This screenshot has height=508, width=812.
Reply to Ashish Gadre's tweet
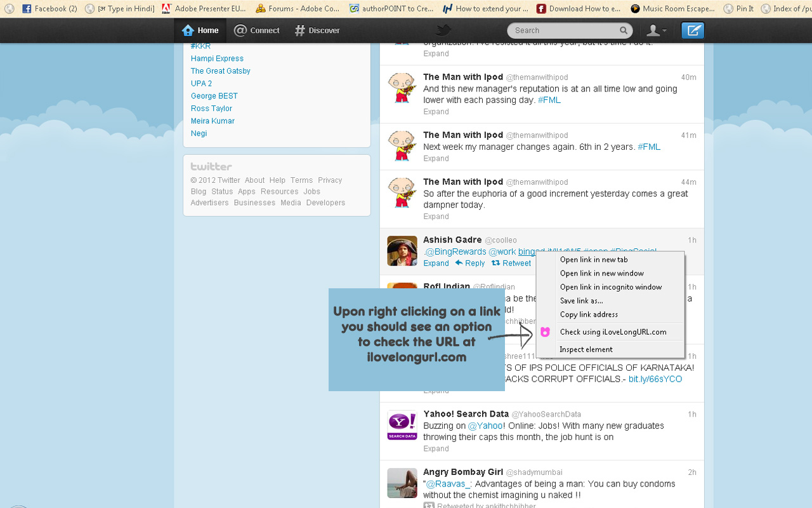tap(469, 264)
